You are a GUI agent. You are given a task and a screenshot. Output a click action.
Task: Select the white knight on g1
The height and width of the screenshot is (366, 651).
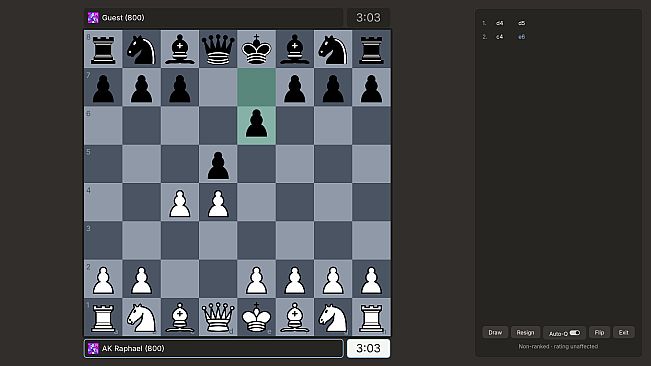tap(333, 317)
